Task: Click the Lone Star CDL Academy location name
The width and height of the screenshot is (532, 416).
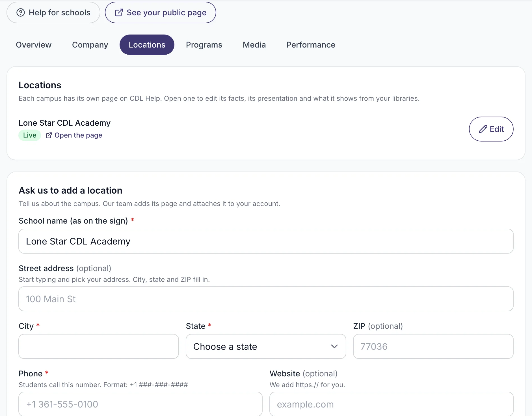Action: (x=64, y=123)
